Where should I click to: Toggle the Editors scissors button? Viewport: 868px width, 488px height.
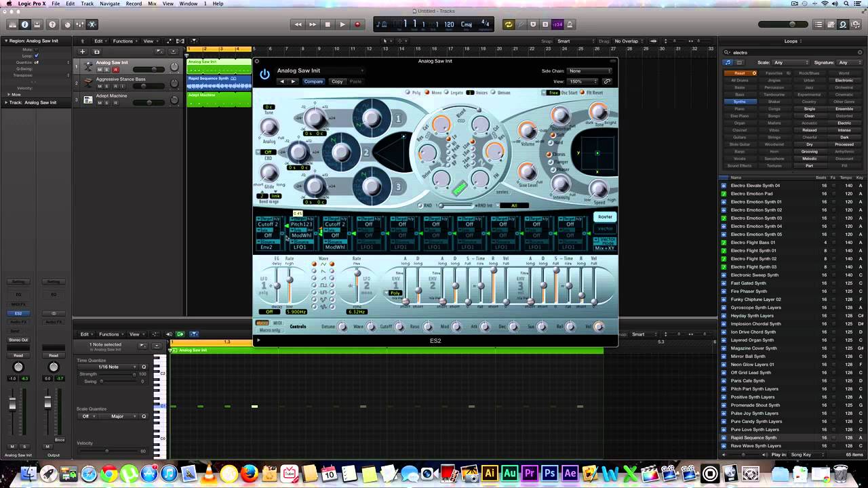pyautogui.click(x=93, y=24)
